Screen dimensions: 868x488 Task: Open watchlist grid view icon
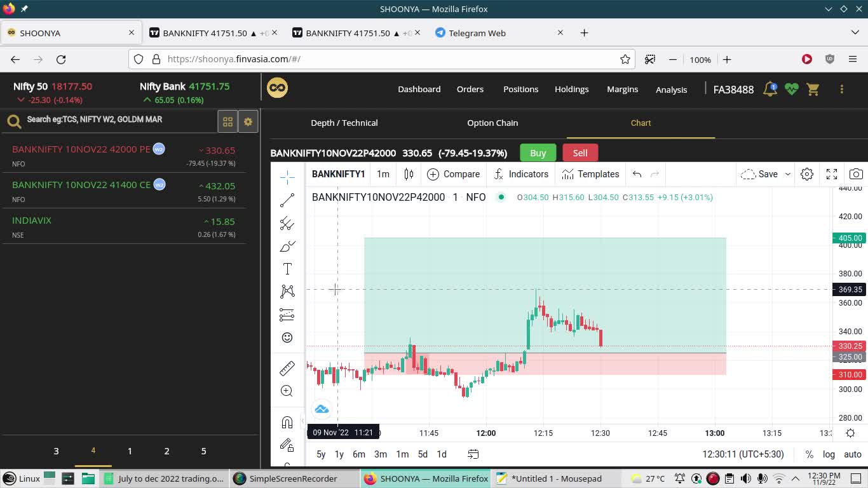[x=227, y=121]
